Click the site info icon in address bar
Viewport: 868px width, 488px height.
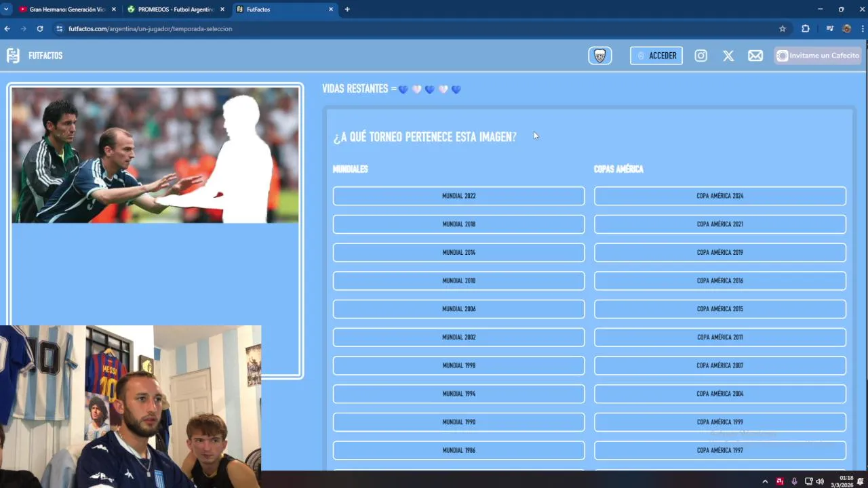click(60, 28)
